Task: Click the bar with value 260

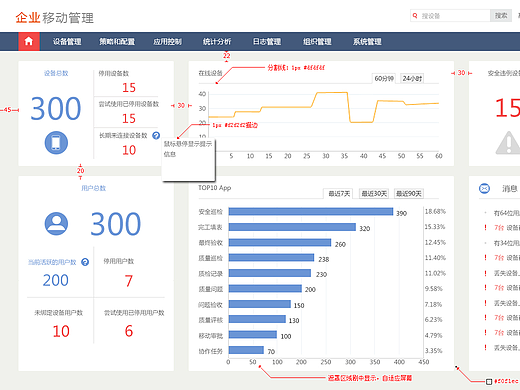Action: [280, 242]
